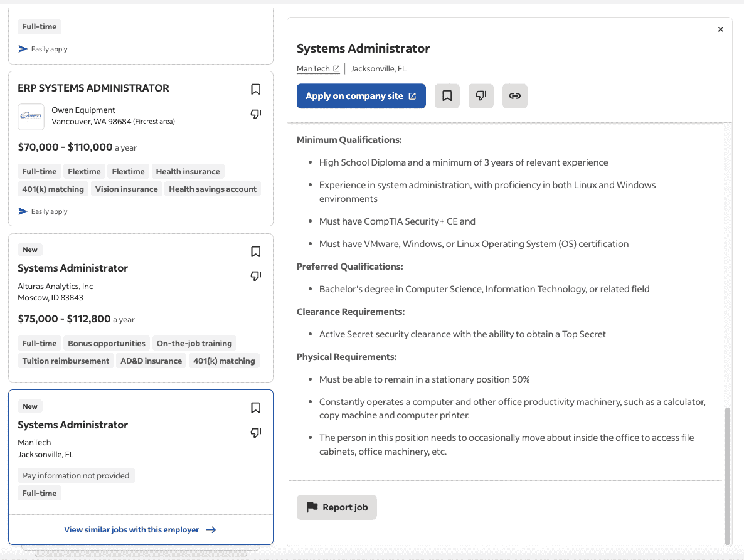Click Owen Equipment company name
744x560 pixels.
point(83,110)
